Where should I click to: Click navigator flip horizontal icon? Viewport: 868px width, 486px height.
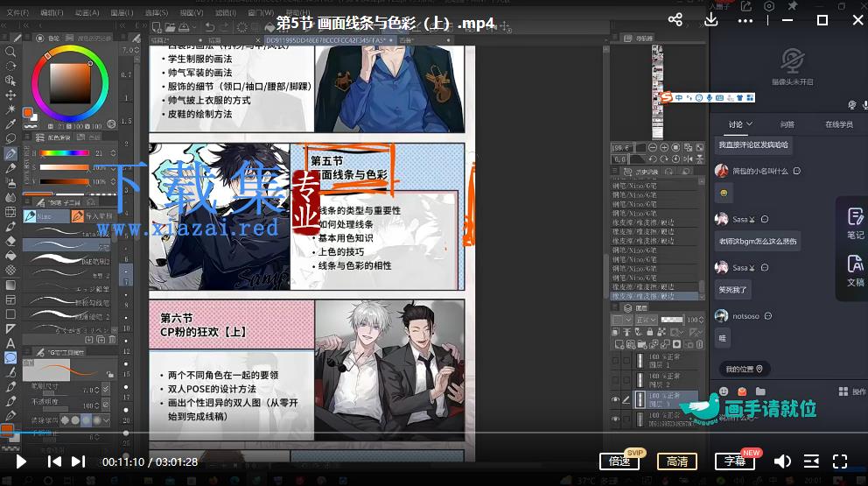[x=688, y=159]
